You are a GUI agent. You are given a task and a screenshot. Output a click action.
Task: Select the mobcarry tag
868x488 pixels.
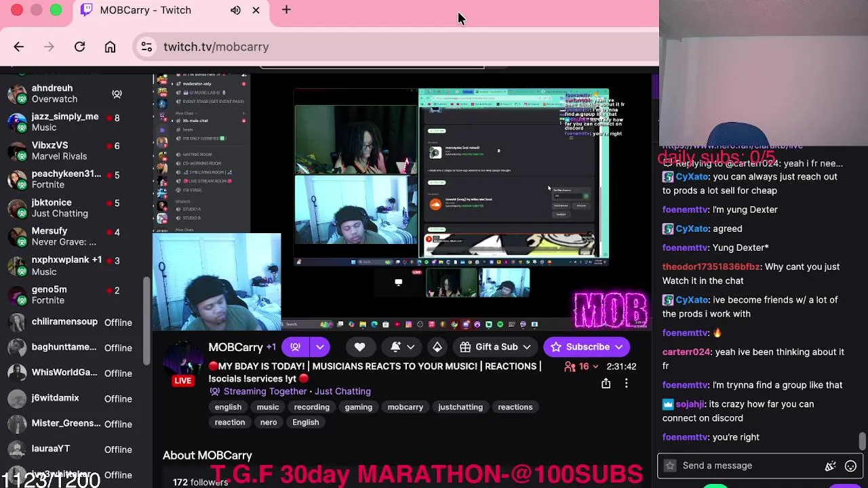click(405, 407)
